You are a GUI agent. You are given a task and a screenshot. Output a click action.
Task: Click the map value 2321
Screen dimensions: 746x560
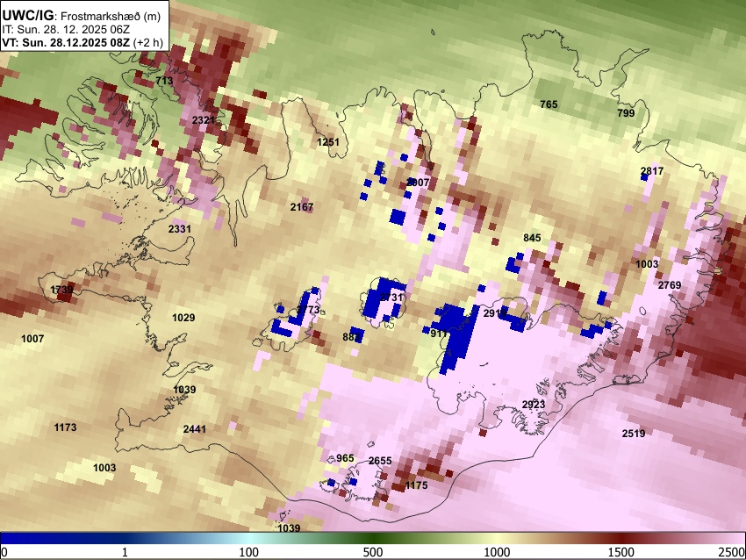tap(204, 120)
